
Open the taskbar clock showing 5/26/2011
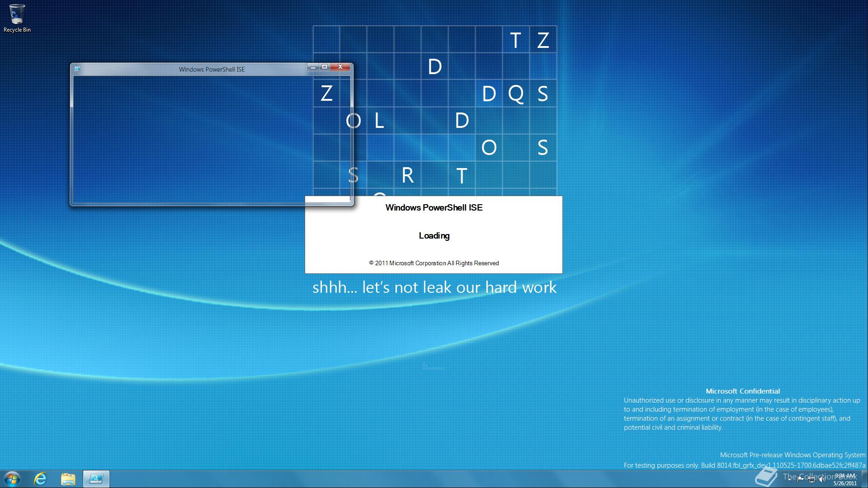(x=845, y=479)
